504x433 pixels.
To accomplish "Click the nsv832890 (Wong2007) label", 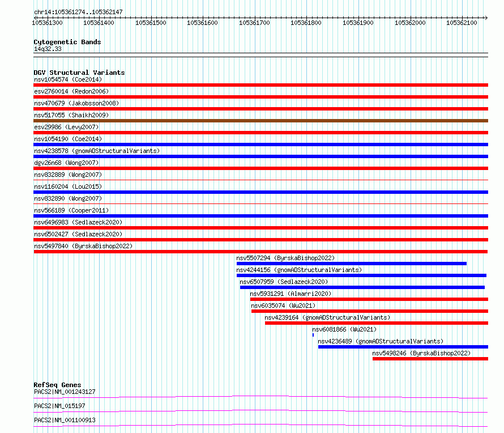I will pos(68,198).
